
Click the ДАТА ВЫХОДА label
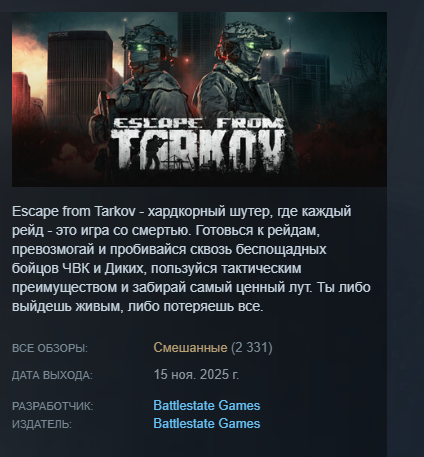click(52, 375)
